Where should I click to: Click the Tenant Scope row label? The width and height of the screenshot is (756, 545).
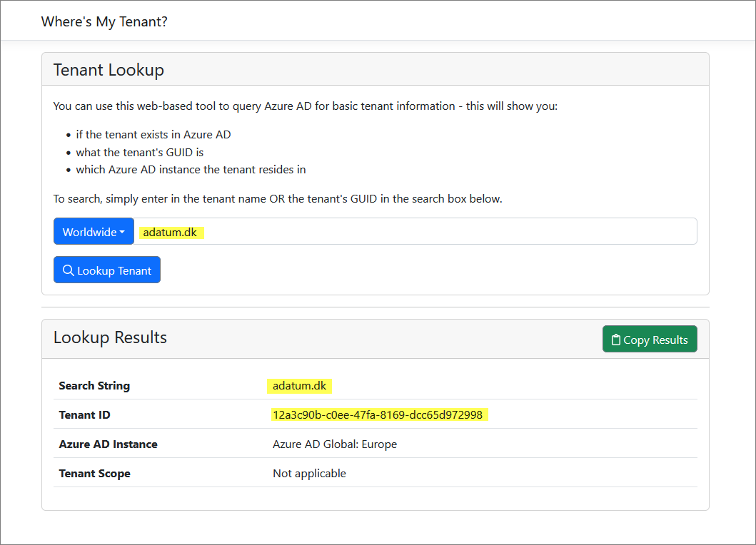94,473
